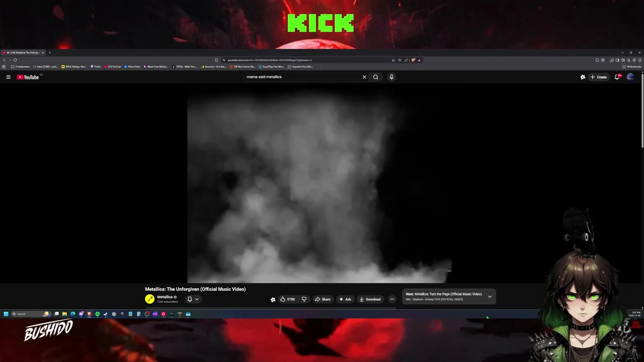Click the video title 'Metallica: The Unforgiven'
The width and height of the screenshot is (644, 362).
[x=195, y=289]
